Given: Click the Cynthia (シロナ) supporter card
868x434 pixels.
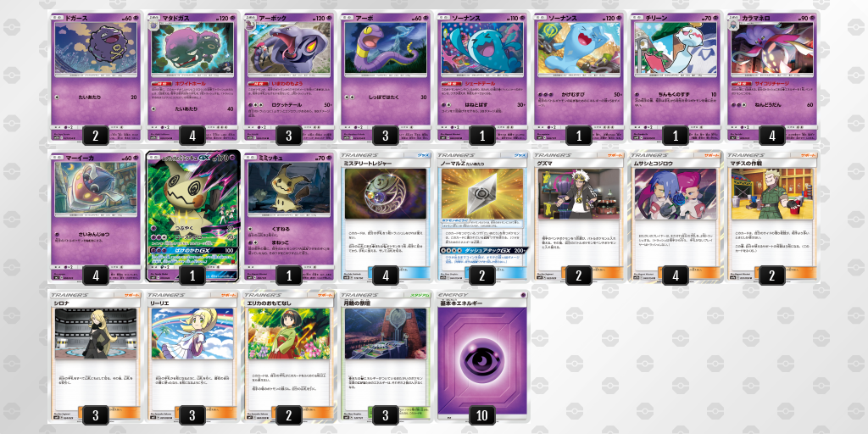Looking at the screenshot, I should coord(95,355).
